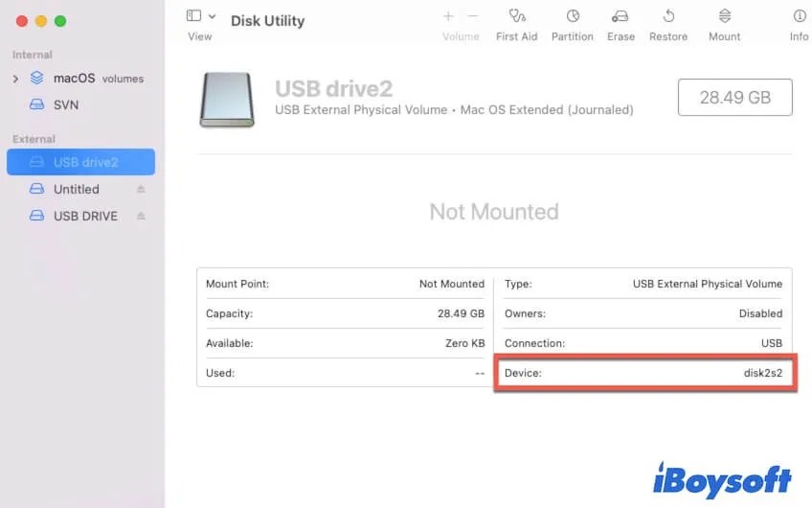Click the Mac OS Extended (Journaled) subtitle
The height and width of the screenshot is (508, 812).
click(547, 110)
